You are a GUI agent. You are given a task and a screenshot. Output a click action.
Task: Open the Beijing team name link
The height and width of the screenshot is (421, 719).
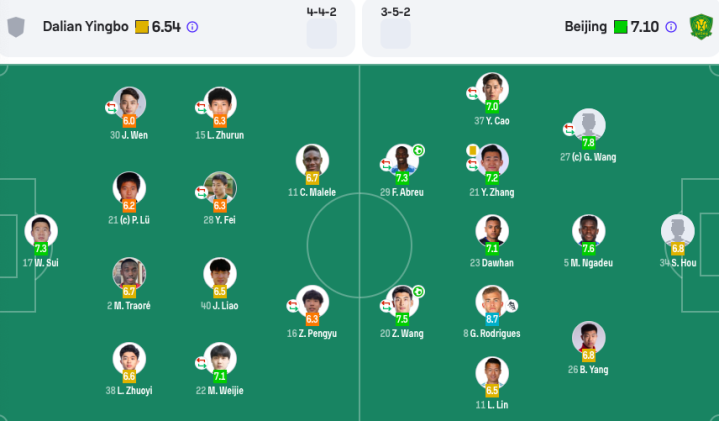coord(586,27)
